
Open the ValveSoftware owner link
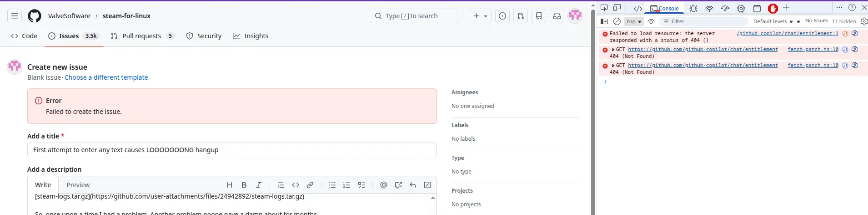(69, 16)
